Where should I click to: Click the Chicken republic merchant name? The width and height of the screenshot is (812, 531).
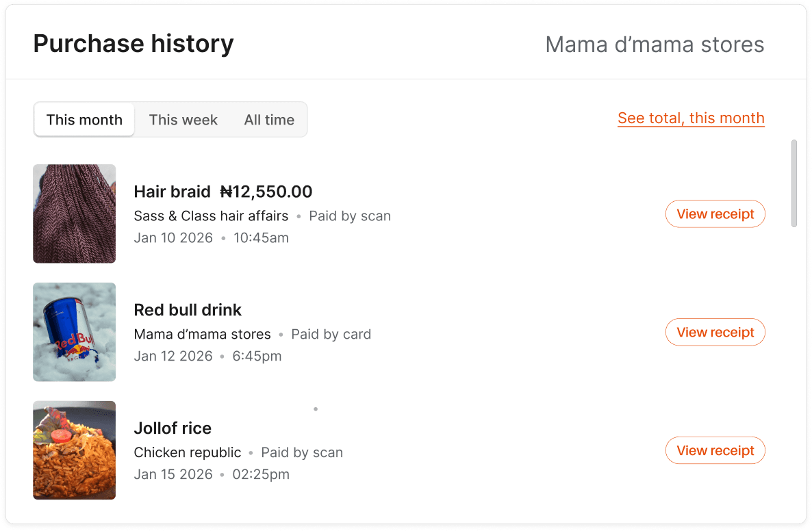tap(187, 452)
